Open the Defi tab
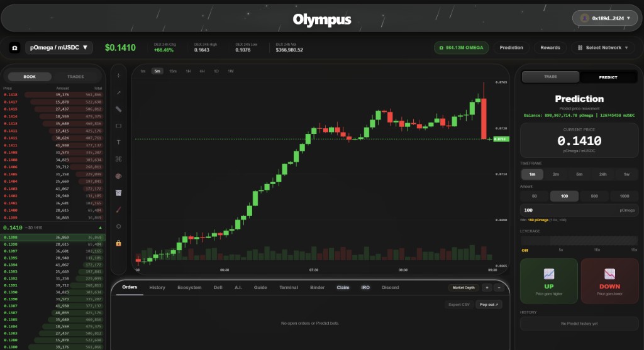644x350 pixels. 218,288
